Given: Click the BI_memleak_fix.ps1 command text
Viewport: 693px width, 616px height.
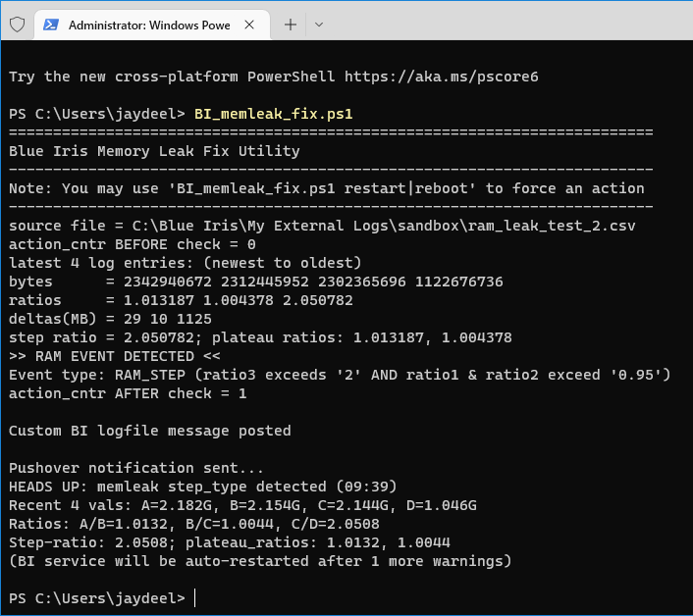Looking at the screenshot, I should [x=274, y=114].
